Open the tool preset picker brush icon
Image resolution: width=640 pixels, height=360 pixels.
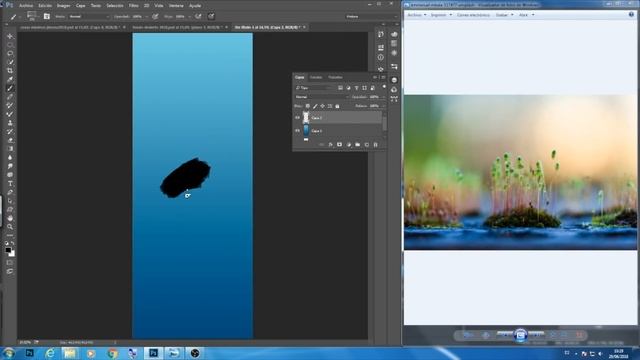(13, 17)
